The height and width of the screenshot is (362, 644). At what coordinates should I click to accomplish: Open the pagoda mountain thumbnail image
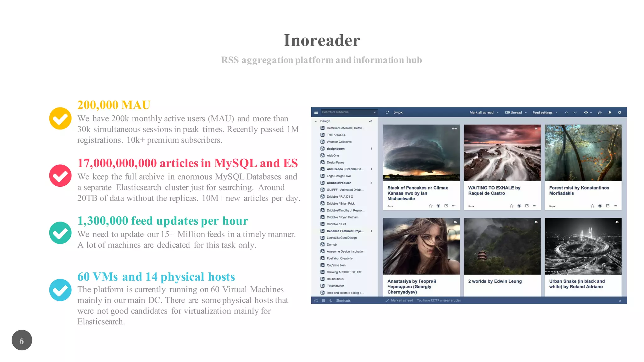tap(502, 246)
